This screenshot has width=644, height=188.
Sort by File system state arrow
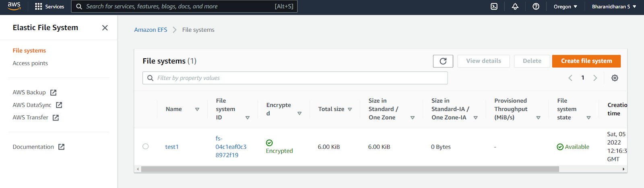(x=588, y=118)
